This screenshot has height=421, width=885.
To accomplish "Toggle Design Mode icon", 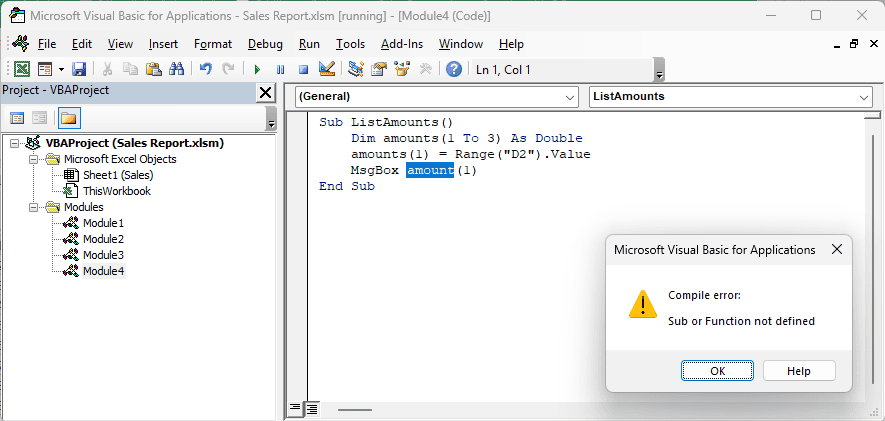I will click(x=327, y=69).
